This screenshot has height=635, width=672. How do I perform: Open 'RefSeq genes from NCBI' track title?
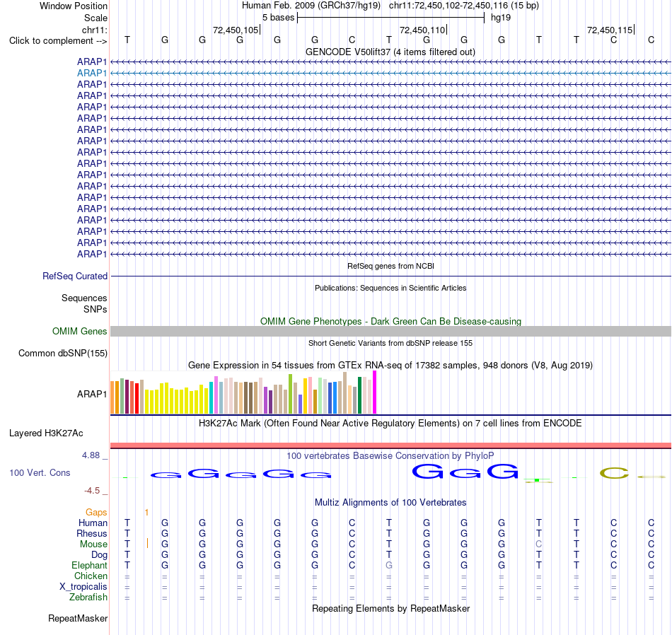click(390, 266)
